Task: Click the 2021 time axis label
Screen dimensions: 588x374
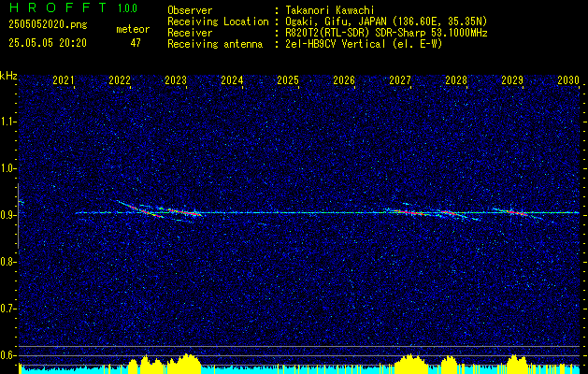Action: coord(64,80)
